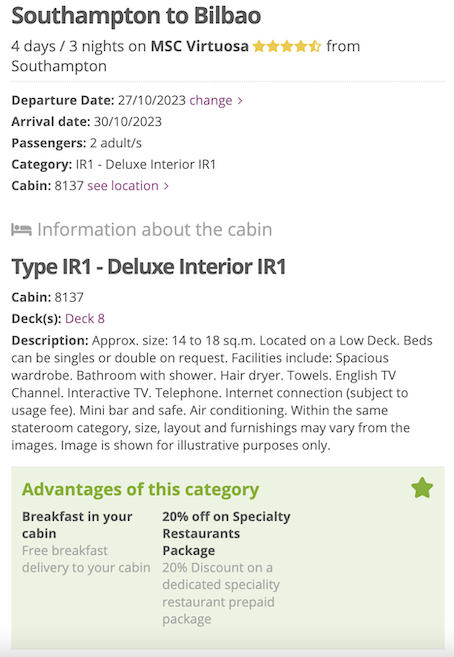Click the Advantages of this category heading

(140, 489)
